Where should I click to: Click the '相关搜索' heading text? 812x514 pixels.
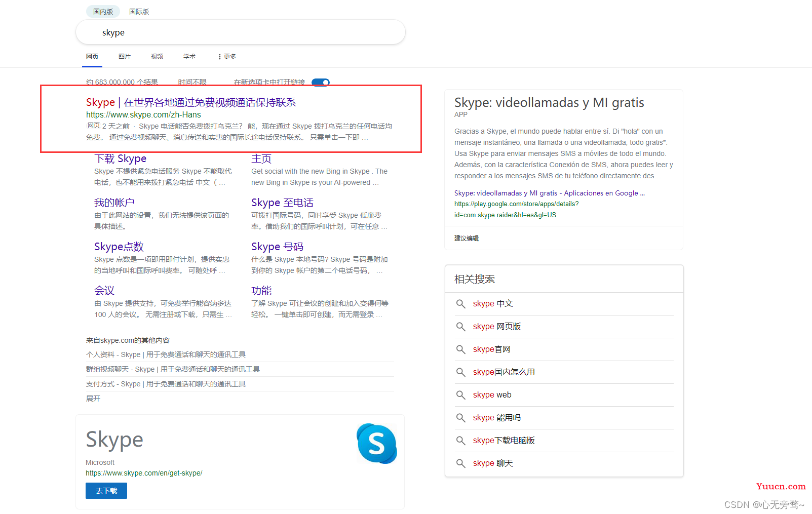click(475, 279)
